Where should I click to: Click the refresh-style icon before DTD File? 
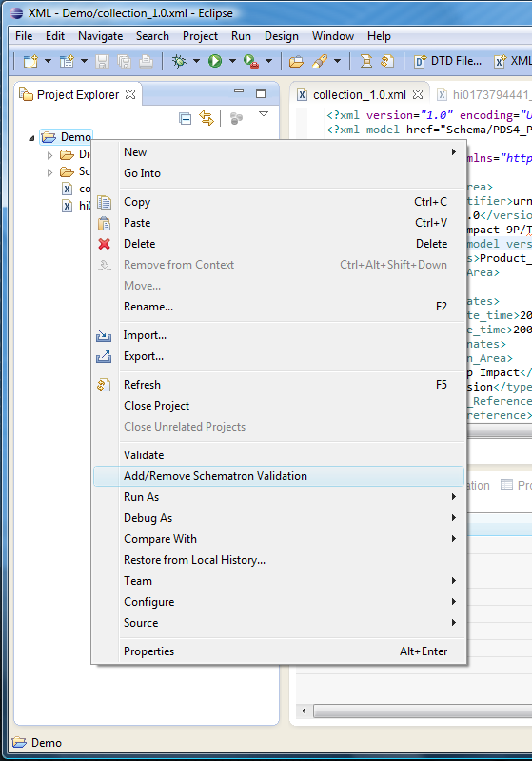387,61
